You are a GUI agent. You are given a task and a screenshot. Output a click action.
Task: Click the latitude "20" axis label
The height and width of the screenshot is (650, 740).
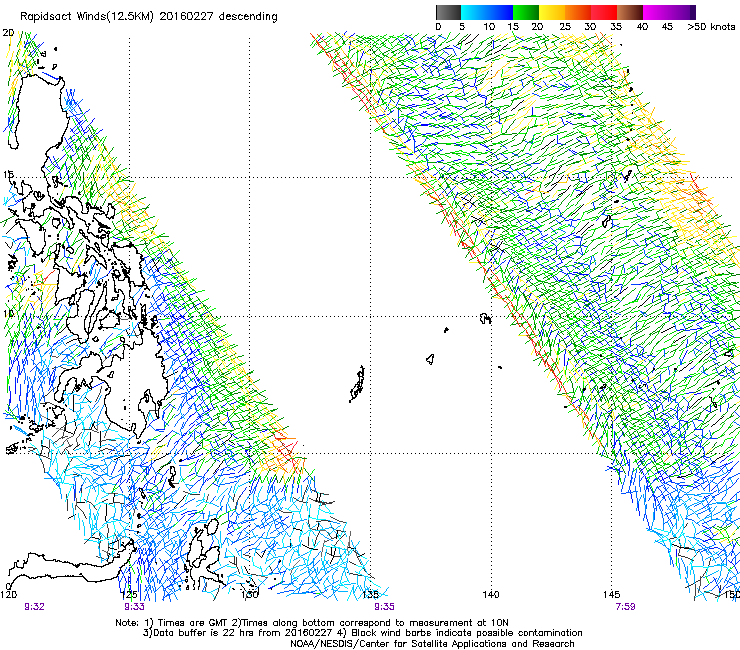8,33
